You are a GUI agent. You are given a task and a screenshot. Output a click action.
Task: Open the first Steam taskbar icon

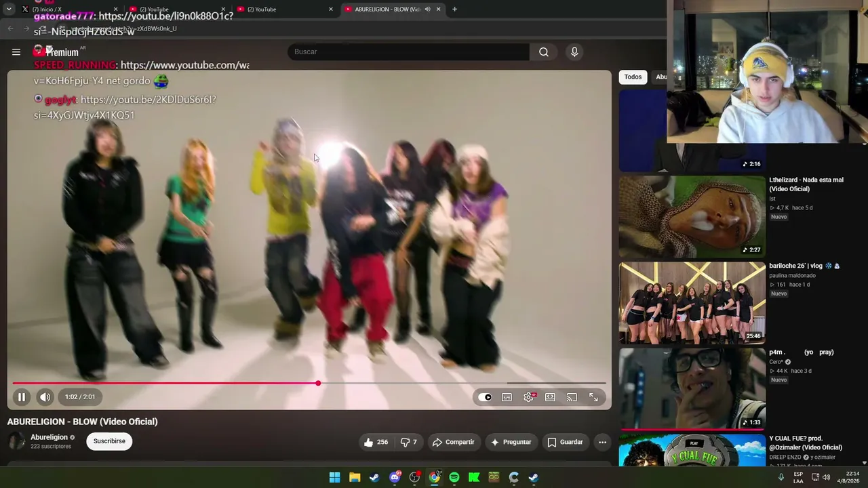(374, 477)
